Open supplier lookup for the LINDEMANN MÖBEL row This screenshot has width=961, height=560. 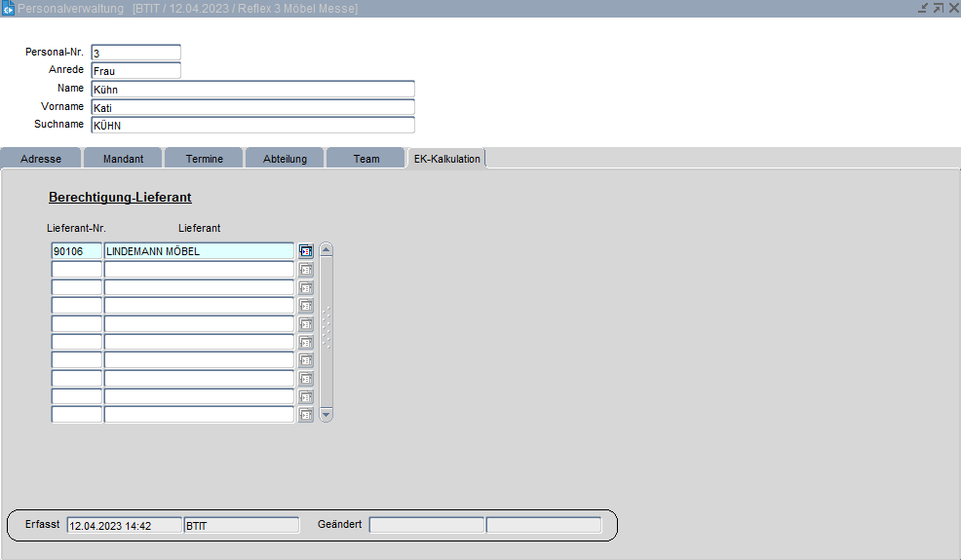[306, 251]
